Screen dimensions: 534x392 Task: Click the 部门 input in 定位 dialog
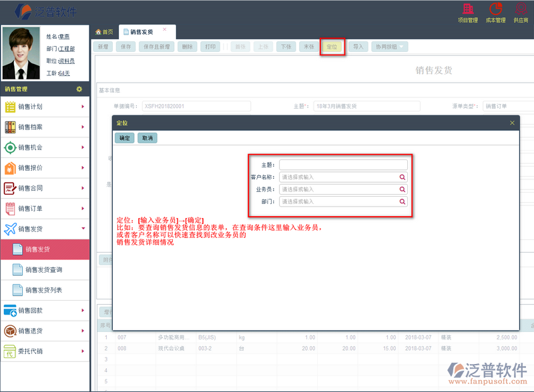(x=343, y=201)
